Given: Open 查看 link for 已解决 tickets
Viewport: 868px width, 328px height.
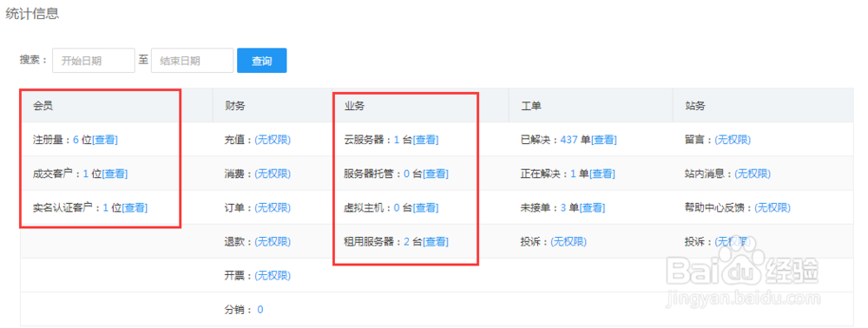Looking at the screenshot, I should pyautogui.click(x=604, y=140).
